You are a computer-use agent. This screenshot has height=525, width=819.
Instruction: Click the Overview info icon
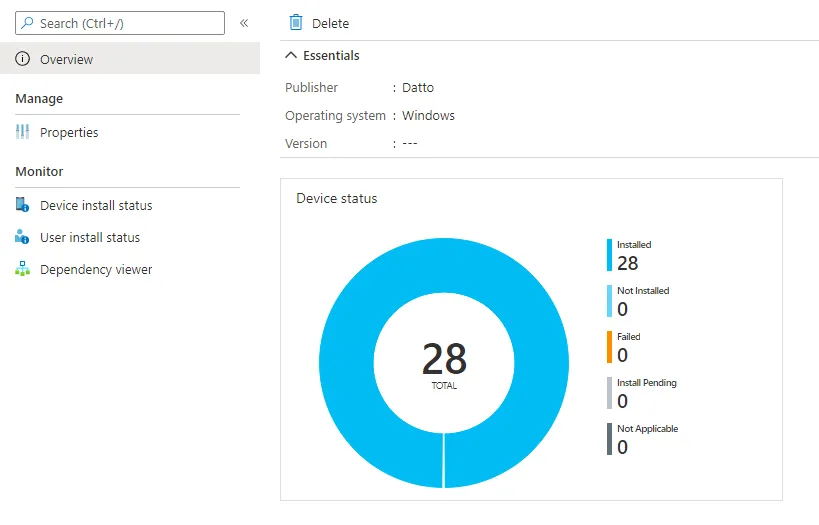22,59
